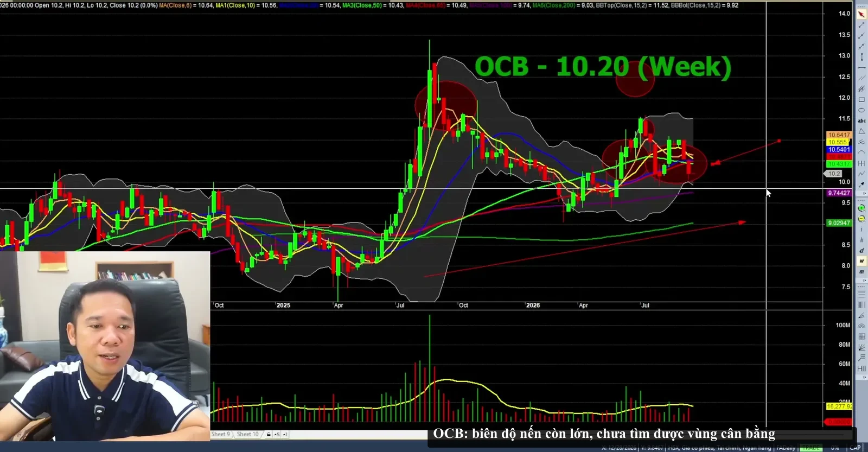Select the Gann square grid tool
Screen dimensions: 868x452
pos(861,337)
